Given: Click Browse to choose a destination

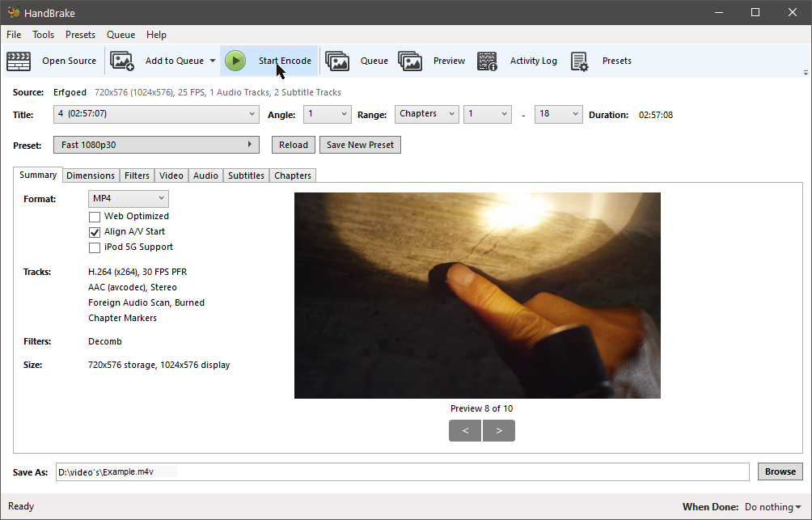Looking at the screenshot, I should pos(780,471).
